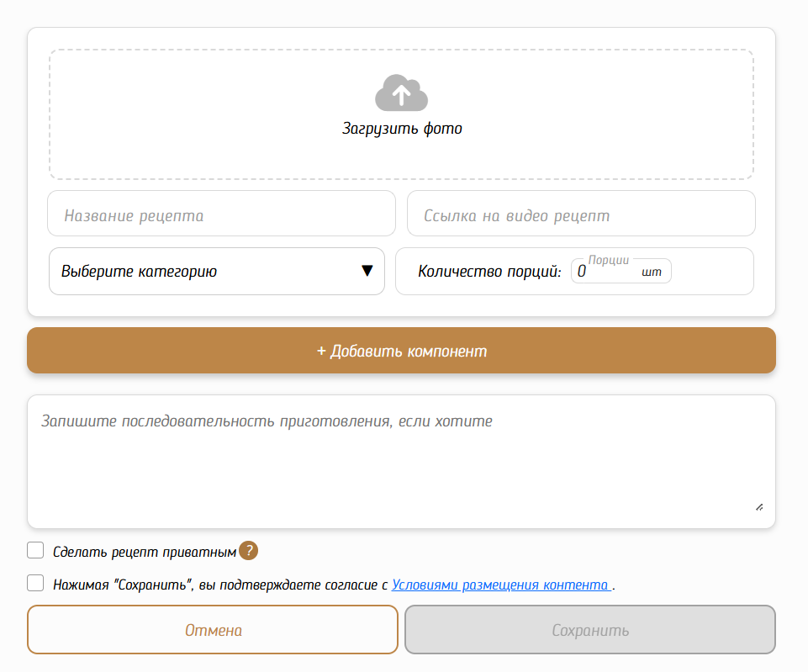This screenshot has width=808, height=672.
Task: Click the Отмена button
Action: 213,630
